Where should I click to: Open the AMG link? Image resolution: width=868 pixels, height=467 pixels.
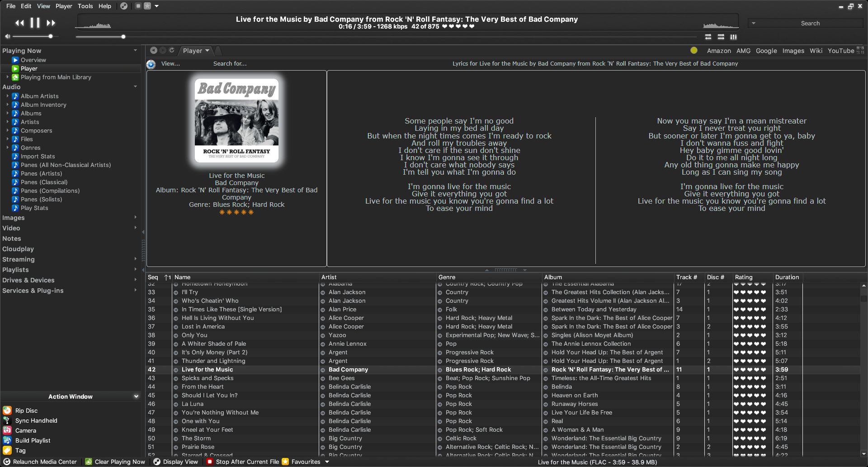point(743,51)
